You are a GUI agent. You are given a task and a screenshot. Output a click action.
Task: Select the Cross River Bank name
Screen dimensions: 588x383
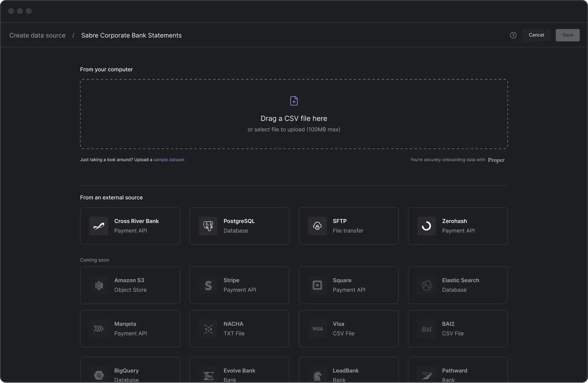coord(136,221)
